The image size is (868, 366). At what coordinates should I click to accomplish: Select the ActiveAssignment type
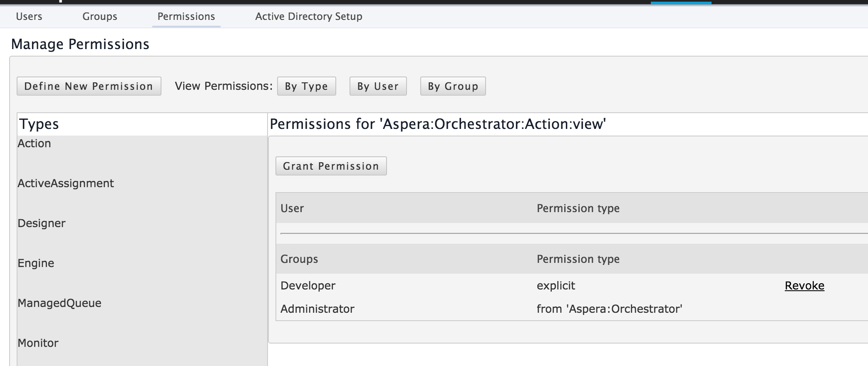coord(66,183)
